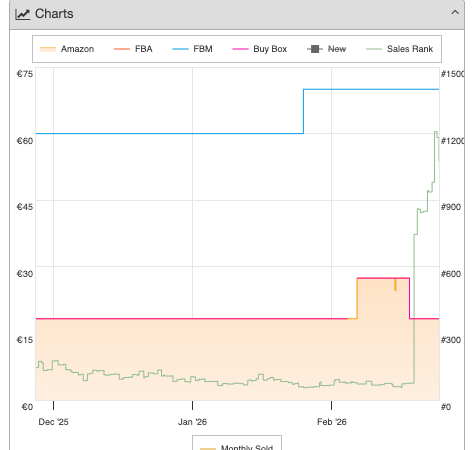This screenshot has height=450, width=474.
Task: Enable the crossed-out New series in the legend
Action: [x=326, y=49]
